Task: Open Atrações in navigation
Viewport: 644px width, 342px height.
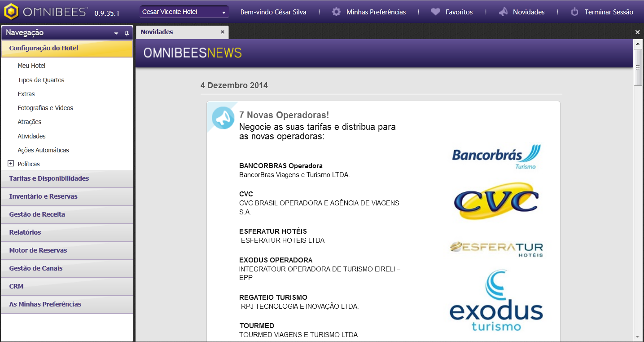Action: point(30,122)
